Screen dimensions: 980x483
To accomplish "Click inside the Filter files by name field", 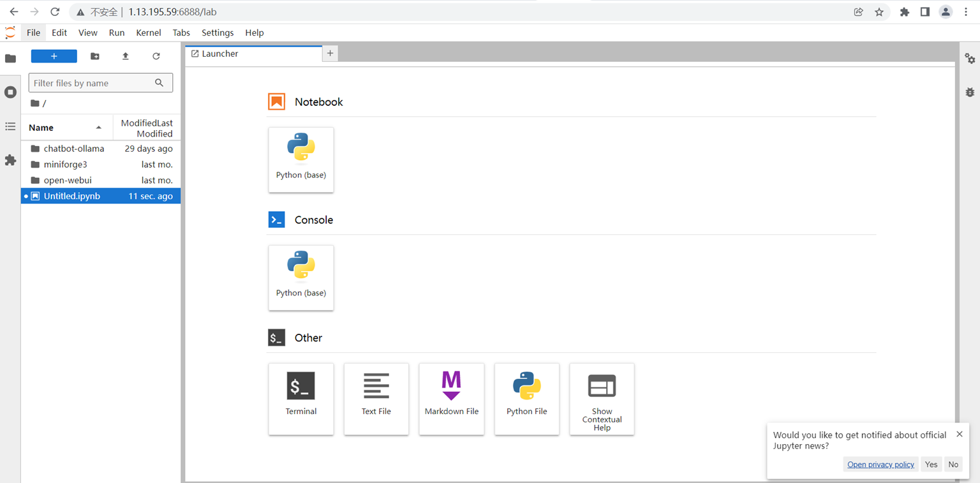I will (93, 83).
